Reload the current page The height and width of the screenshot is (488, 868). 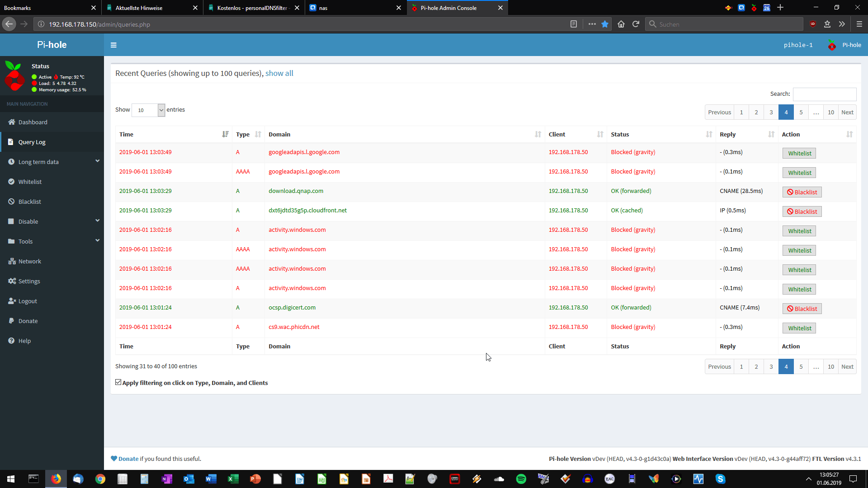pyautogui.click(x=636, y=24)
